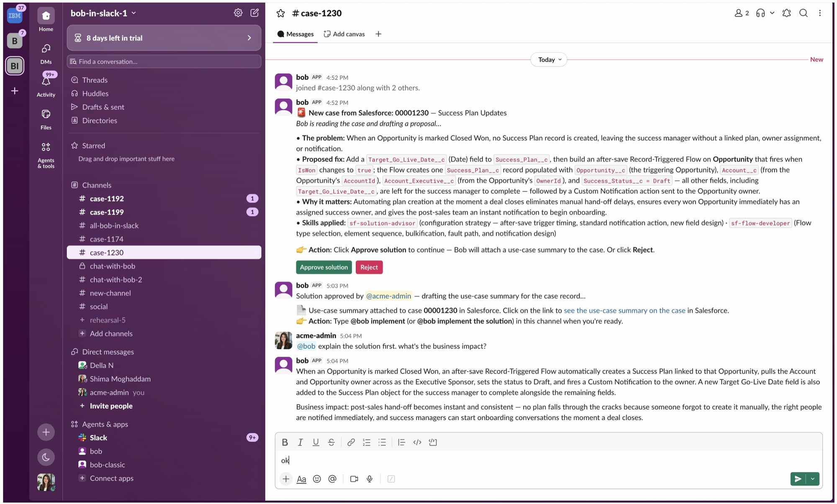Open bob-in-slack-1 workspace menu

[x=103, y=13]
